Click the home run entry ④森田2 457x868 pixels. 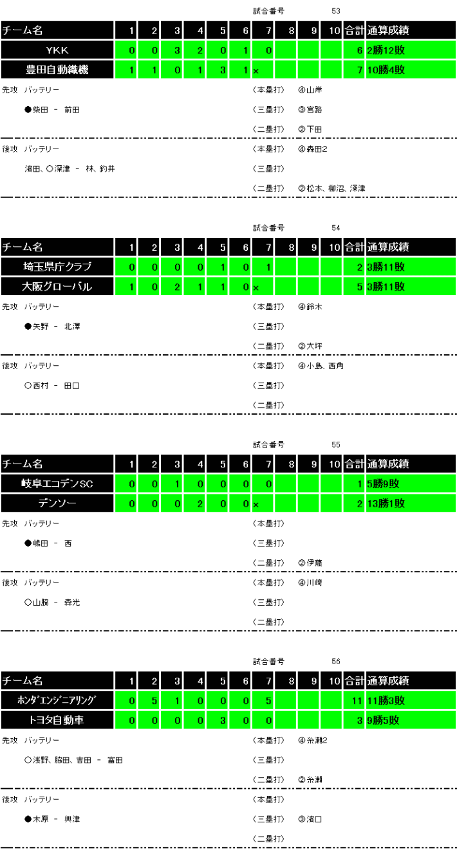pos(312,149)
